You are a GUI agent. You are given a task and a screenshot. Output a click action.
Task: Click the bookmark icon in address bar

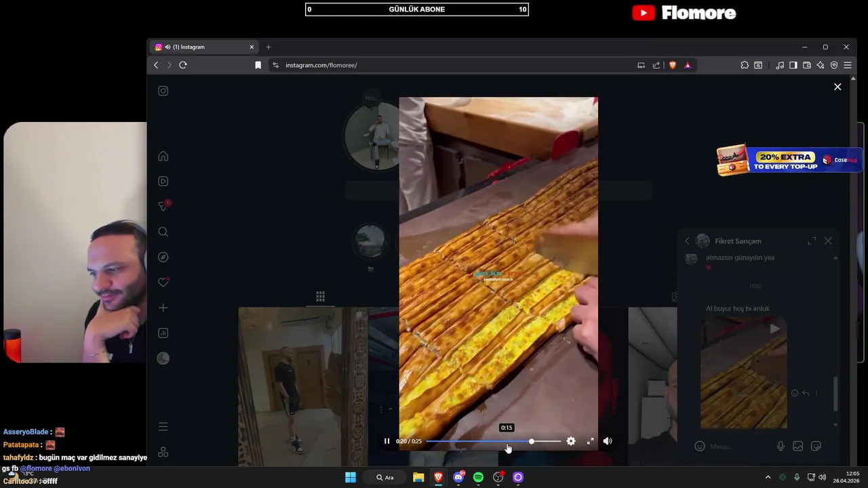258,65
